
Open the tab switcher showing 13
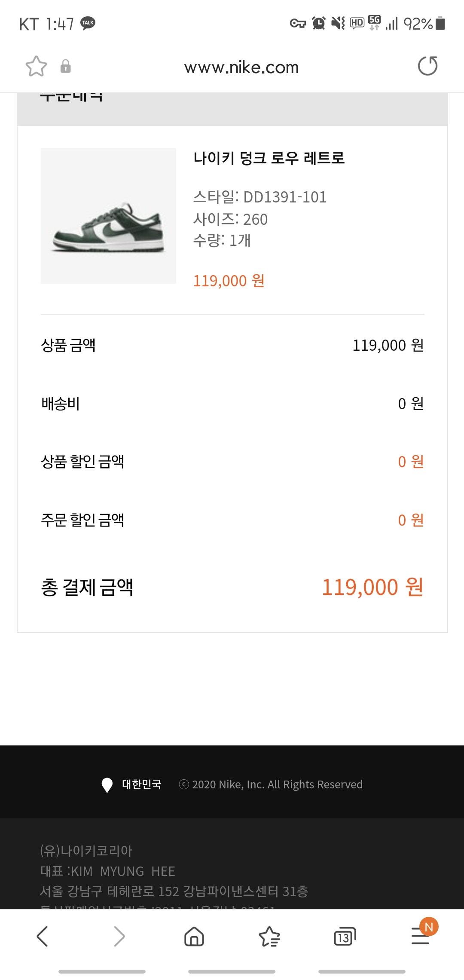pyautogui.click(x=345, y=936)
